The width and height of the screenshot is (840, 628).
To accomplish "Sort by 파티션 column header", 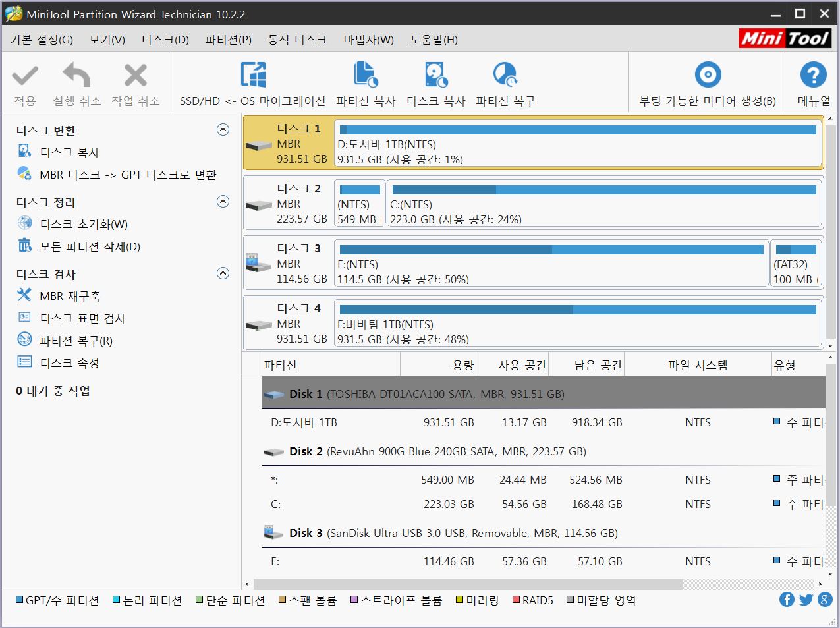I will [x=331, y=364].
